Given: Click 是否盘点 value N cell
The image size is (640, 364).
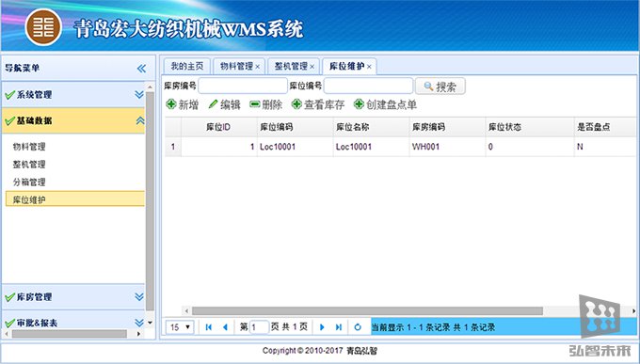Looking at the screenshot, I should (x=605, y=147).
